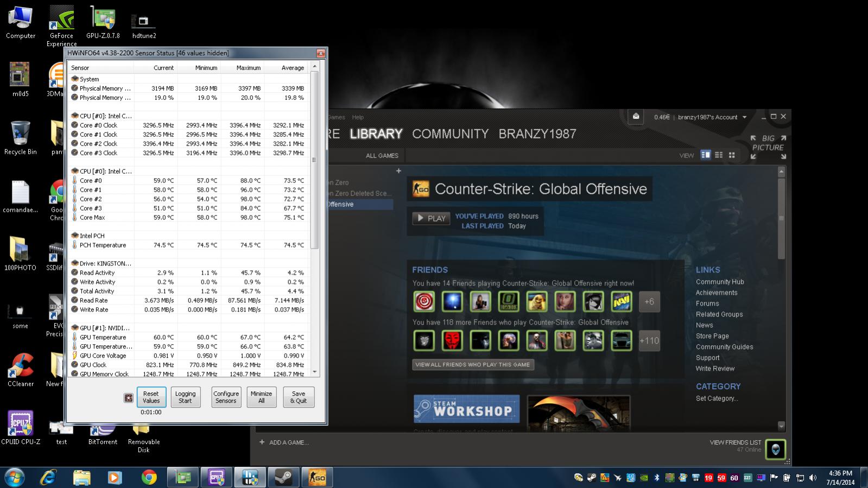Open the Store Page link
The height and width of the screenshot is (488, 868).
(x=712, y=336)
